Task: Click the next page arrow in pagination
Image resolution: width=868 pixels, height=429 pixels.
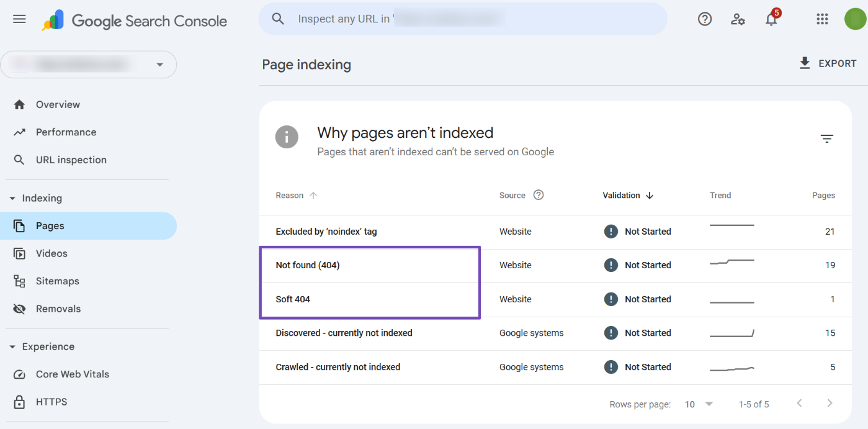Action: [x=830, y=403]
